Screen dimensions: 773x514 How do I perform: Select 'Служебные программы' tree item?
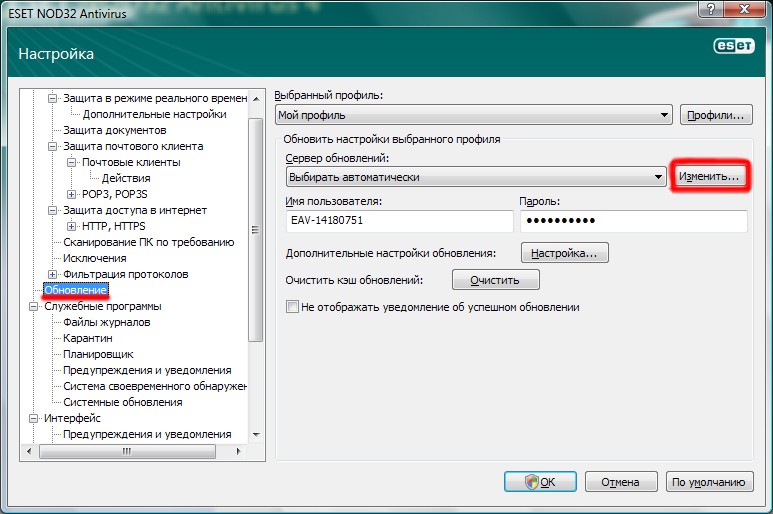[x=103, y=306]
